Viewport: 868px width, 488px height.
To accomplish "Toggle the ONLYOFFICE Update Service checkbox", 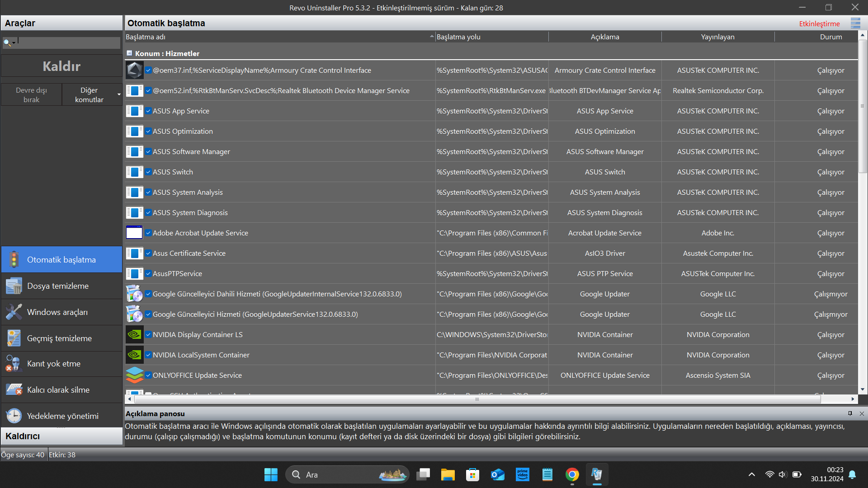I will 148,375.
